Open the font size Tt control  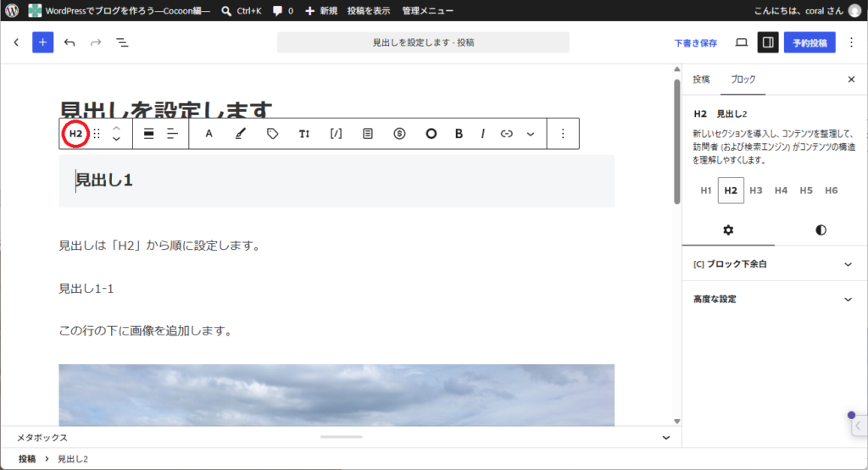coord(304,134)
